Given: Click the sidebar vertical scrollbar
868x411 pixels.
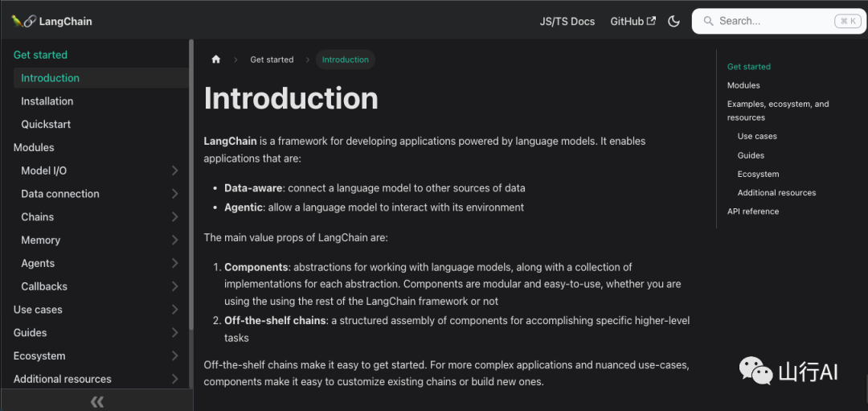Looking at the screenshot, I should [x=191, y=183].
